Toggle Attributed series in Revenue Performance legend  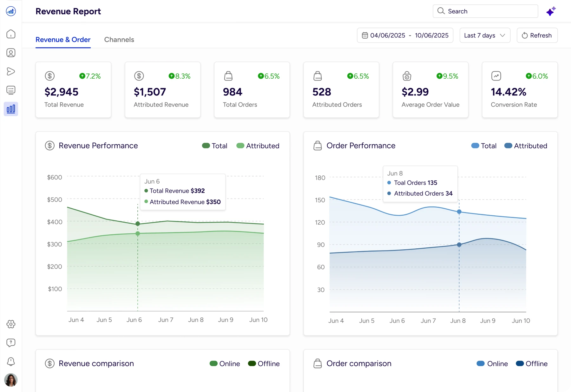[258, 146]
